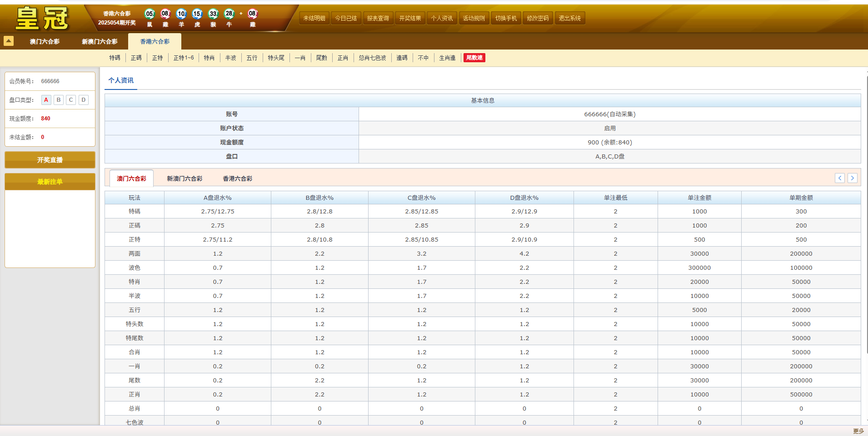Click the 皇冠 crown logo
The height and width of the screenshot is (436, 868).
[41, 17]
